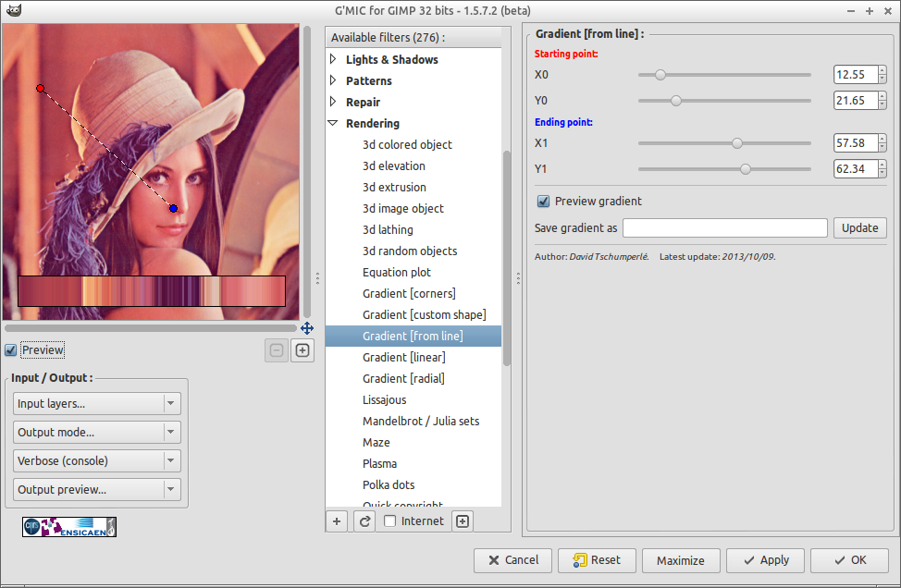
Task: Click the preview move crosshair icon
Action: (x=307, y=328)
